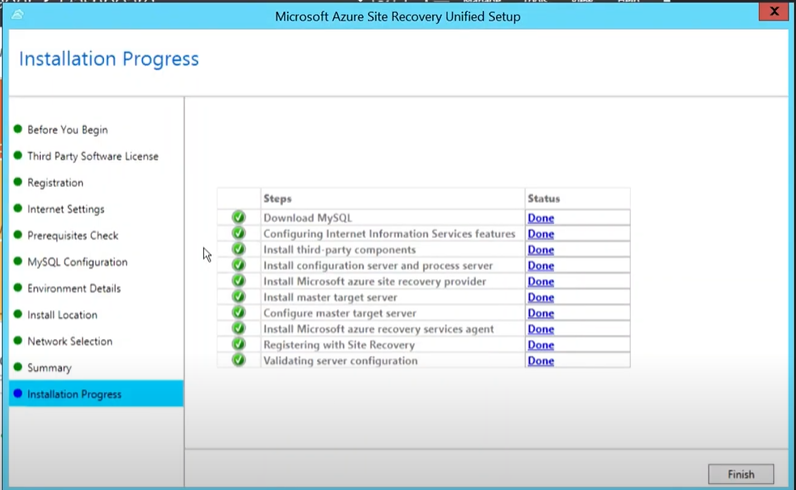
Task: Select Prerequisites Check step
Action: click(73, 236)
